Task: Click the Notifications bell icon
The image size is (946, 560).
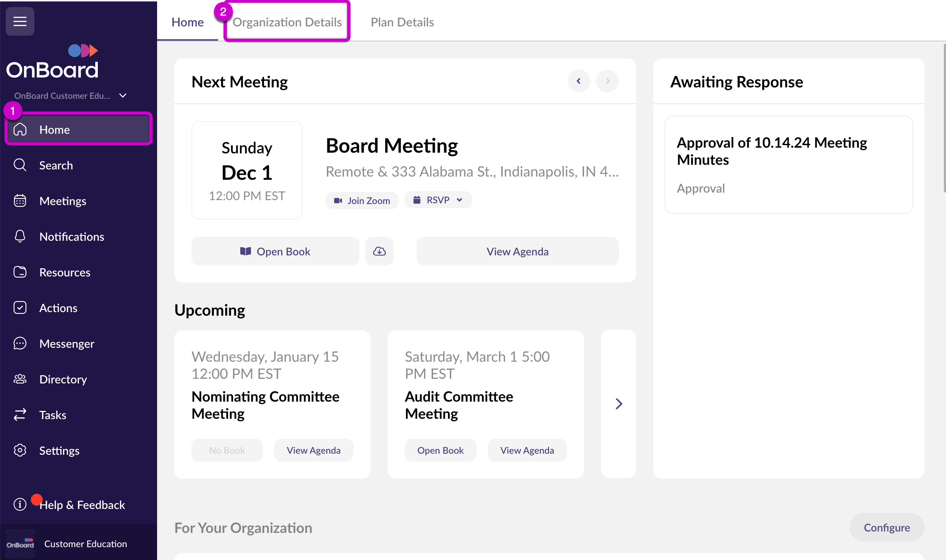Action: 20,236
